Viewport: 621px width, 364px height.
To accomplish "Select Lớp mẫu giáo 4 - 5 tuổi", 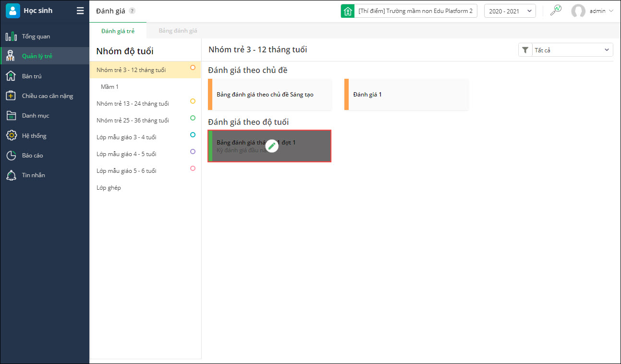I will [145, 154].
